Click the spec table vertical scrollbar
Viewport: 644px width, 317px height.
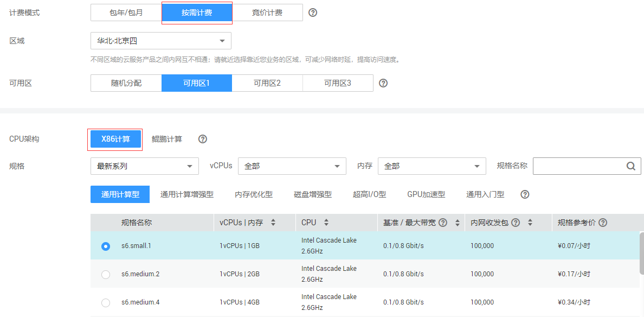(641, 253)
